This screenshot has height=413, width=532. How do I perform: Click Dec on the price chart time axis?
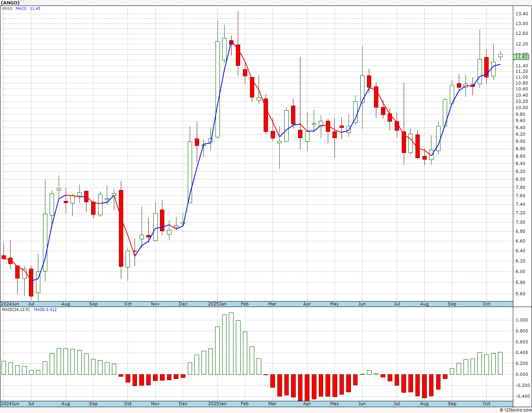click(183, 304)
